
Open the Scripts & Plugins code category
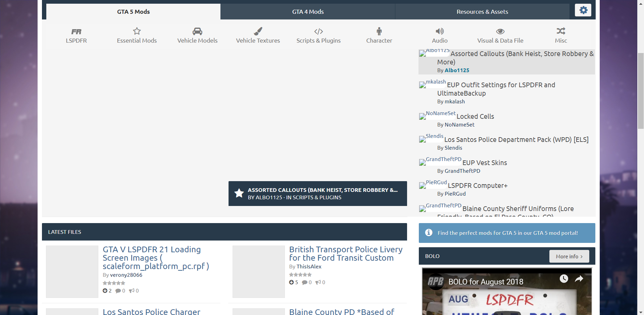(x=318, y=36)
